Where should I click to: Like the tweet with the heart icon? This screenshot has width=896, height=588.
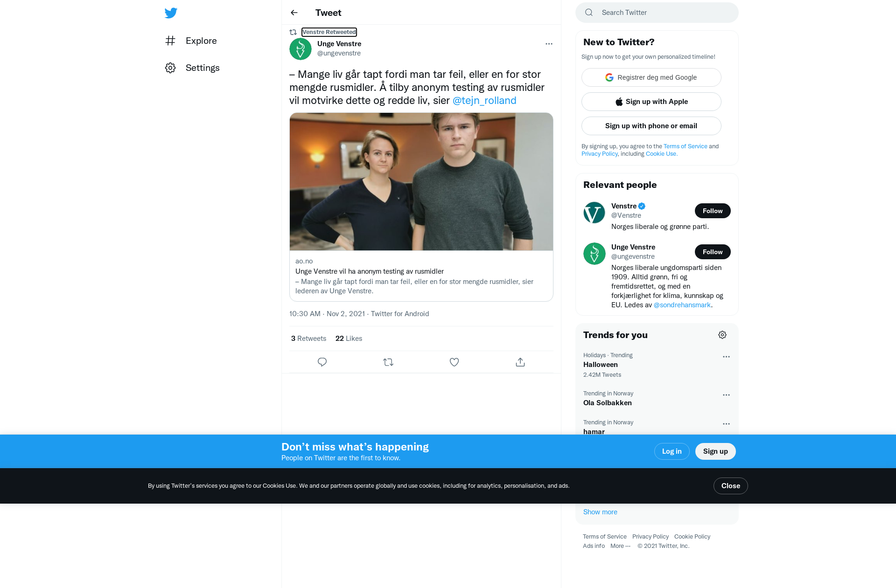[454, 362]
